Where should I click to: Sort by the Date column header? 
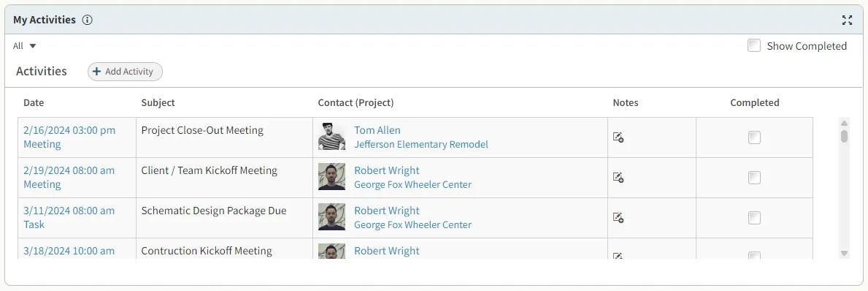coord(34,102)
